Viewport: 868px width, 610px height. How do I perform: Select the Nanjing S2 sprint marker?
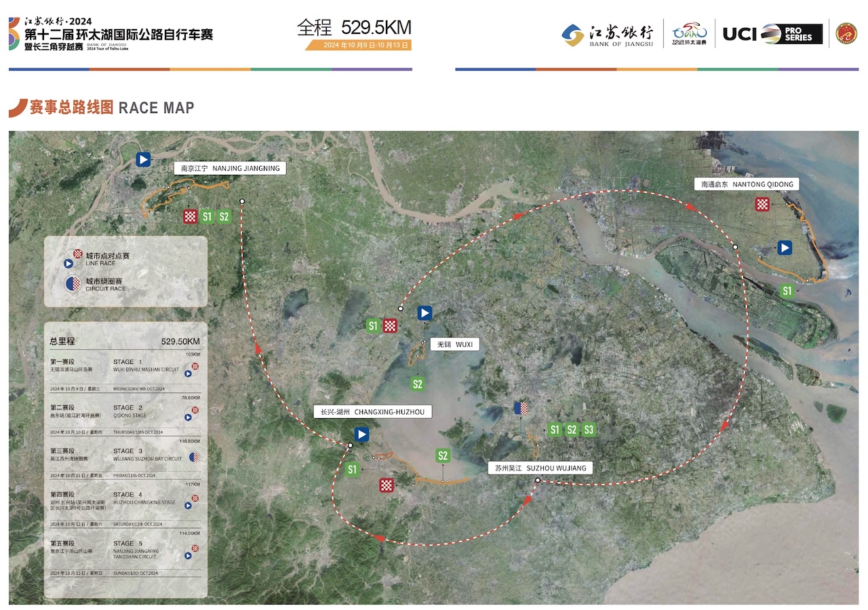point(224,217)
